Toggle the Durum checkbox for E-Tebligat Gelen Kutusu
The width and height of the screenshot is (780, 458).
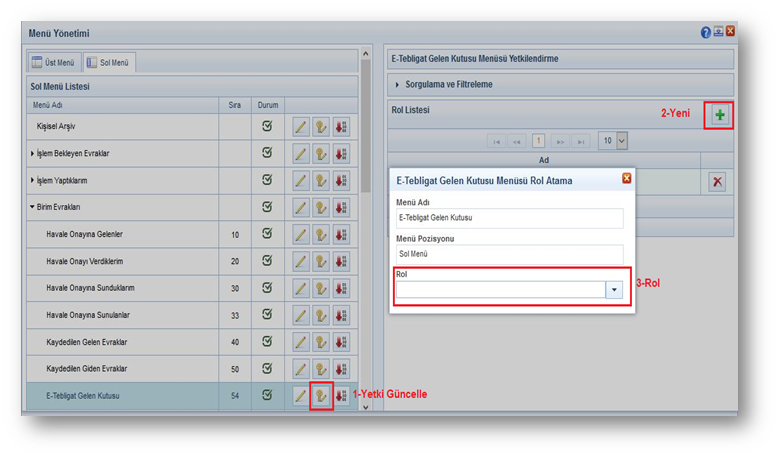(267, 396)
